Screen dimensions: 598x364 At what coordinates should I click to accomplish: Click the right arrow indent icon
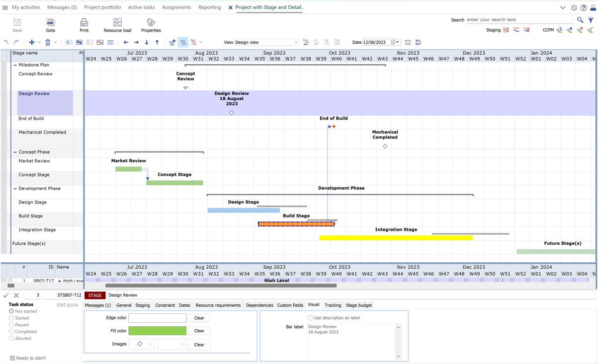point(136,42)
